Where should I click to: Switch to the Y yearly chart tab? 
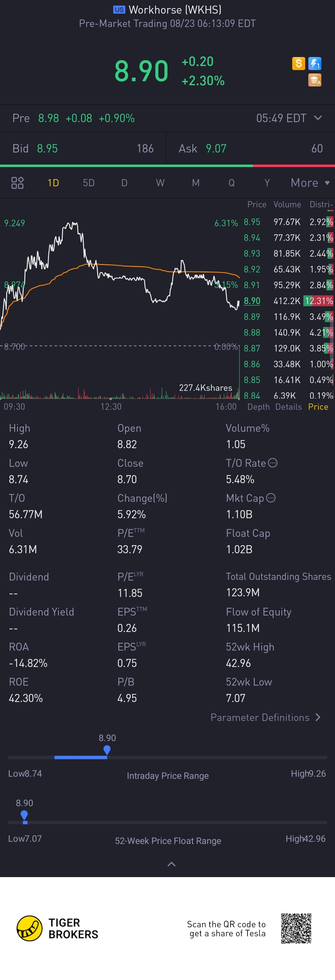coord(267,183)
